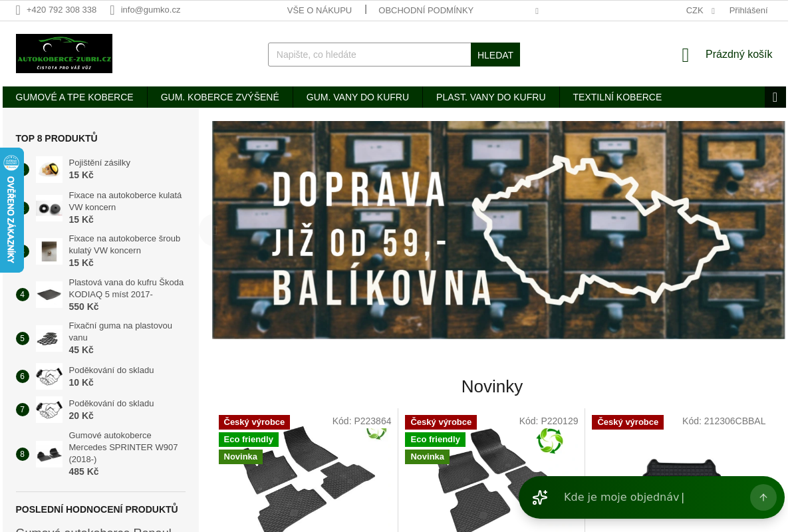The image size is (798, 532).
Task: Click the sparkle icon in chat widget
Action: (x=540, y=497)
